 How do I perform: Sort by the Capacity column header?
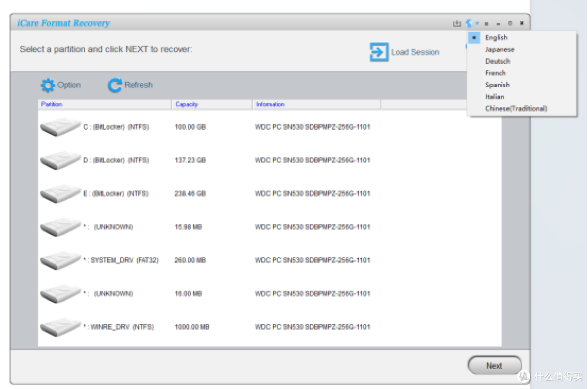point(212,104)
